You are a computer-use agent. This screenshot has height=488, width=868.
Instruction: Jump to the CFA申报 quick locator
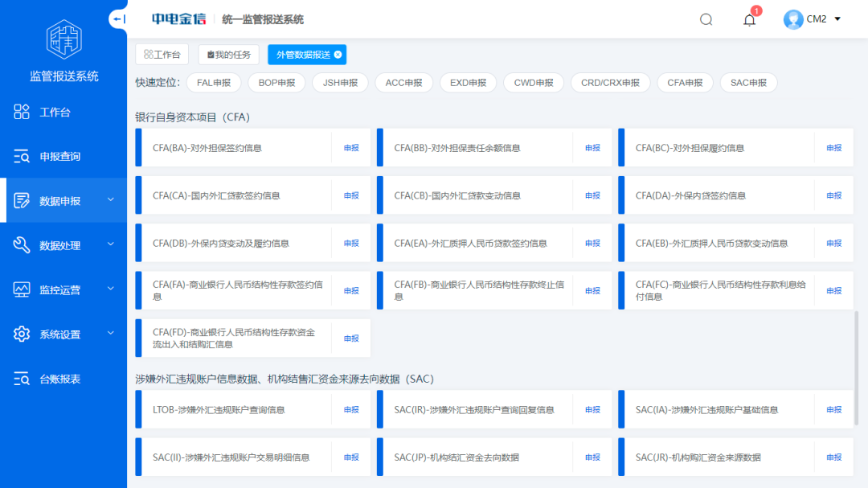pos(685,83)
